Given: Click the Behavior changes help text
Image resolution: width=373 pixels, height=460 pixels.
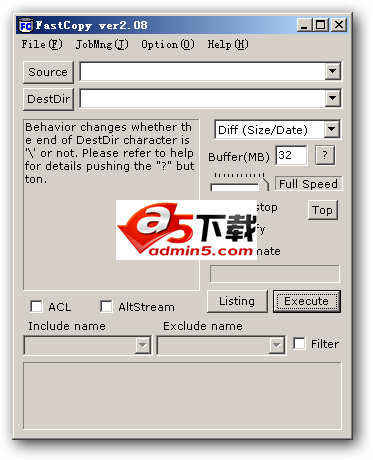Looking at the screenshot, I should click(x=109, y=153).
